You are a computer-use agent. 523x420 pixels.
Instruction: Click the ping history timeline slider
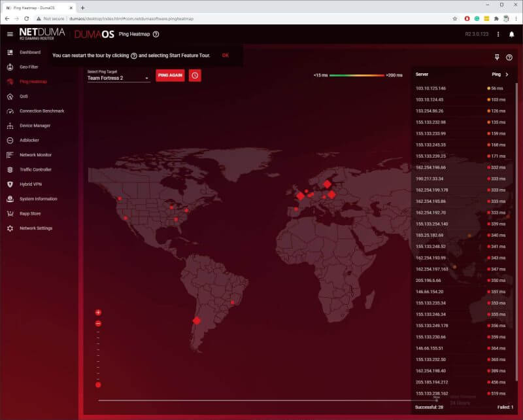tap(268, 400)
